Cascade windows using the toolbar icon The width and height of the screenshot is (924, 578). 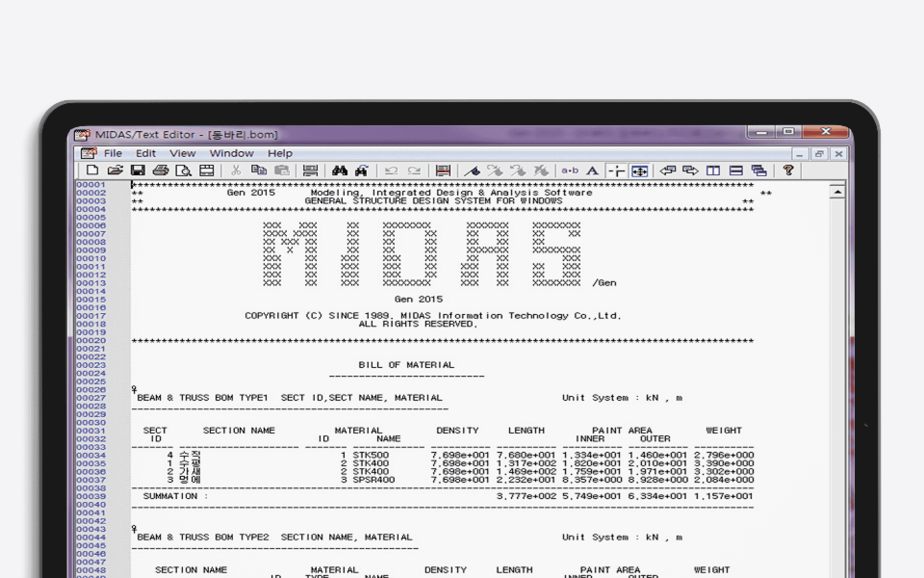[x=759, y=171]
